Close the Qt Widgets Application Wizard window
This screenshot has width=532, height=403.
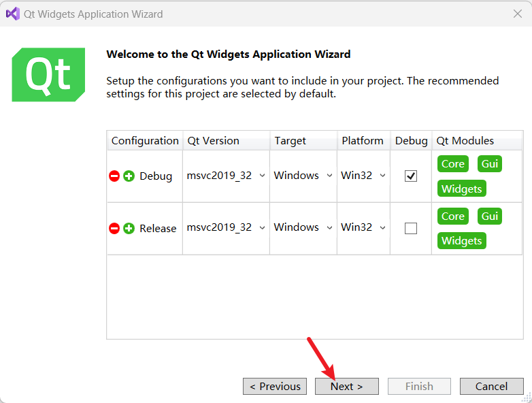(518, 14)
